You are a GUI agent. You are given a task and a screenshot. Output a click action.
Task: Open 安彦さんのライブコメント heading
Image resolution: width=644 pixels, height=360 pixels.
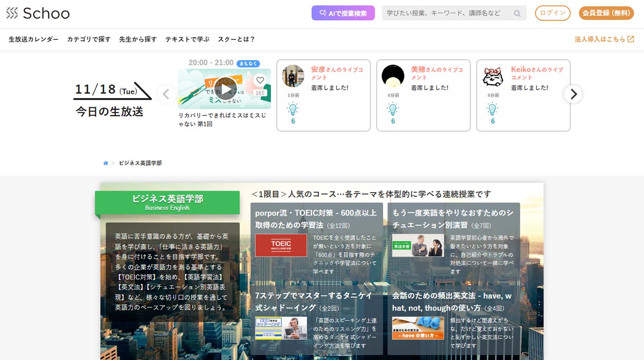(337, 73)
